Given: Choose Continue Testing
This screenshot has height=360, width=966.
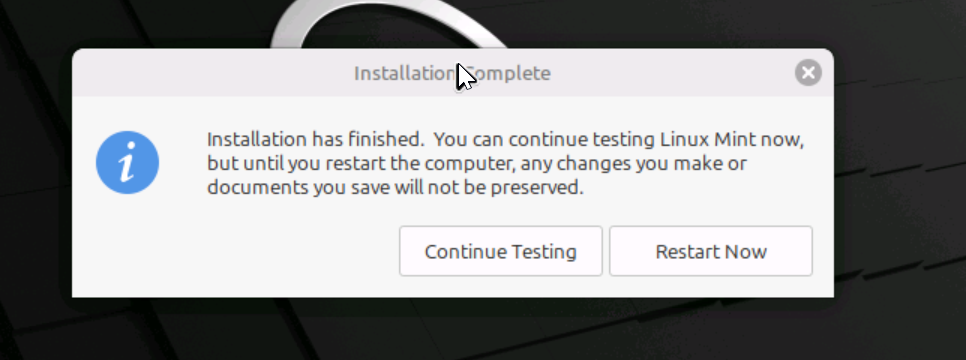Looking at the screenshot, I should tap(500, 251).
